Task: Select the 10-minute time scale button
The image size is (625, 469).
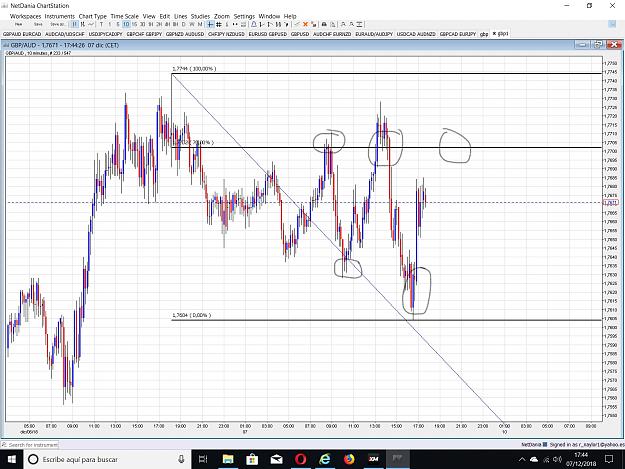Action: [126, 24]
